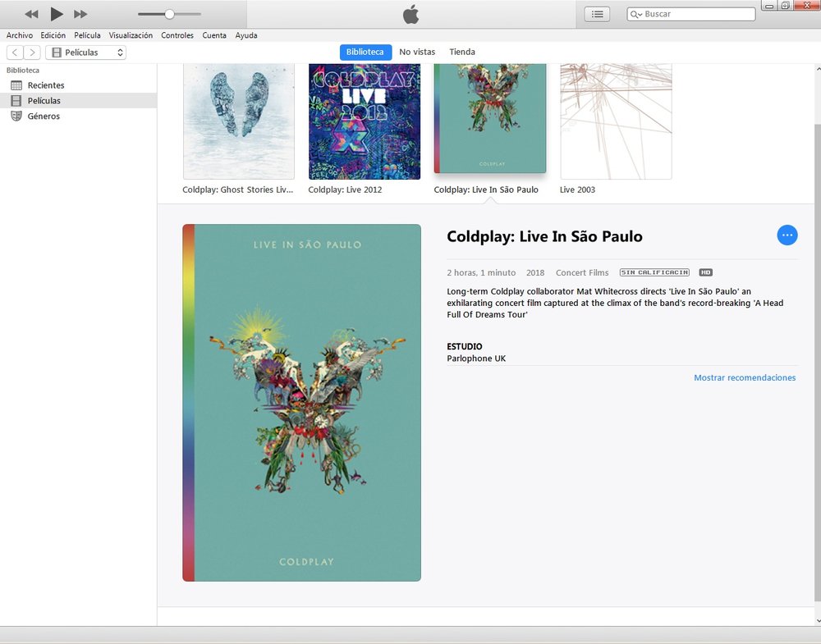Click the Mostrar recomendaciones link
Image resolution: width=821 pixels, height=644 pixels.
coord(745,377)
